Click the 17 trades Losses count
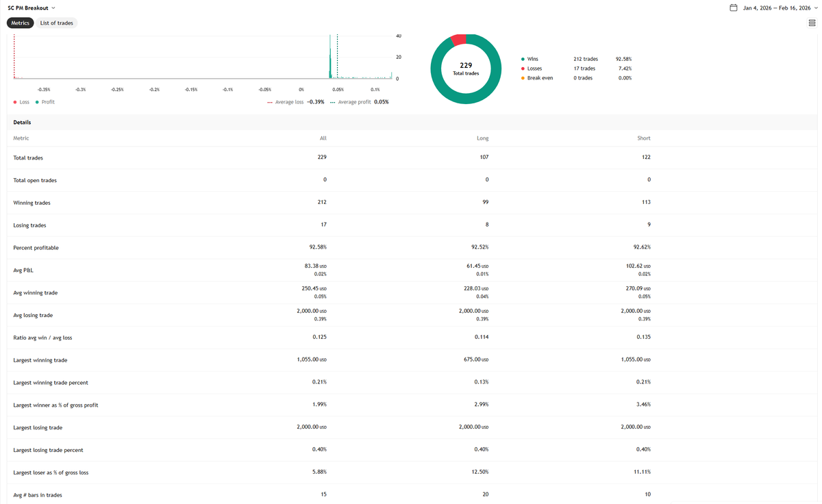This screenshot has height=504, width=822. (x=584, y=68)
